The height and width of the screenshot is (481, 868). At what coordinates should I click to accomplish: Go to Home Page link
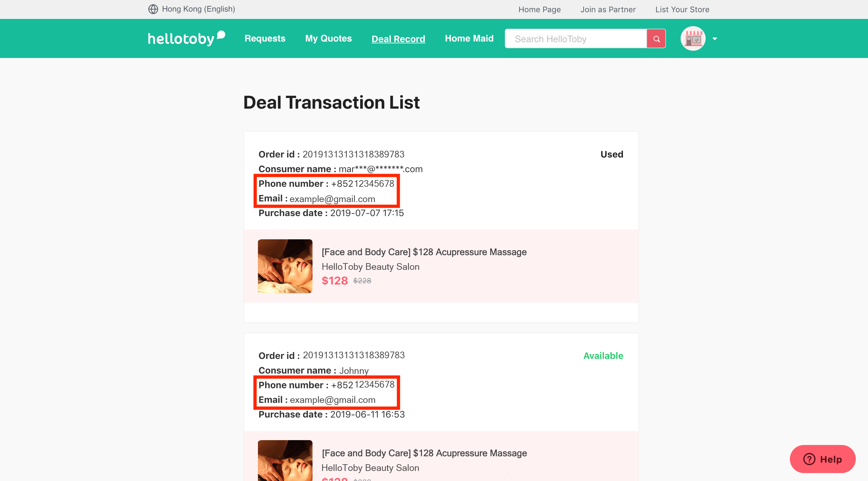(x=540, y=9)
